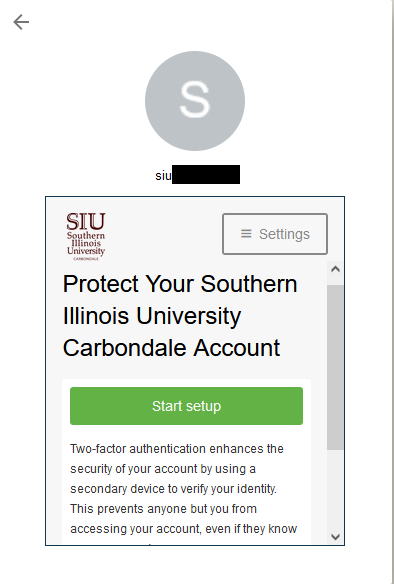This screenshot has width=394, height=584.
Task: Click the 'Illinois University' heading line
Action: [152, 316]
